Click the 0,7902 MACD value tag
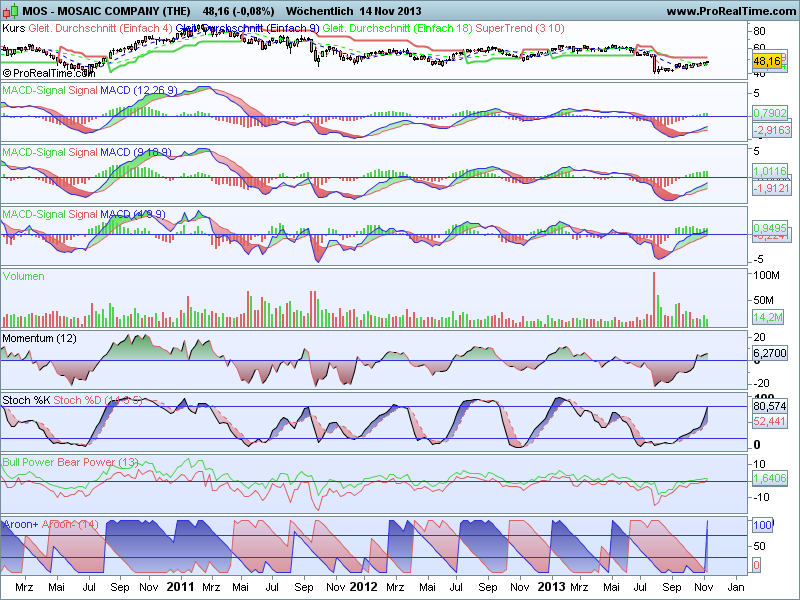This screenshot has height=600, width=800. (770, 113)
